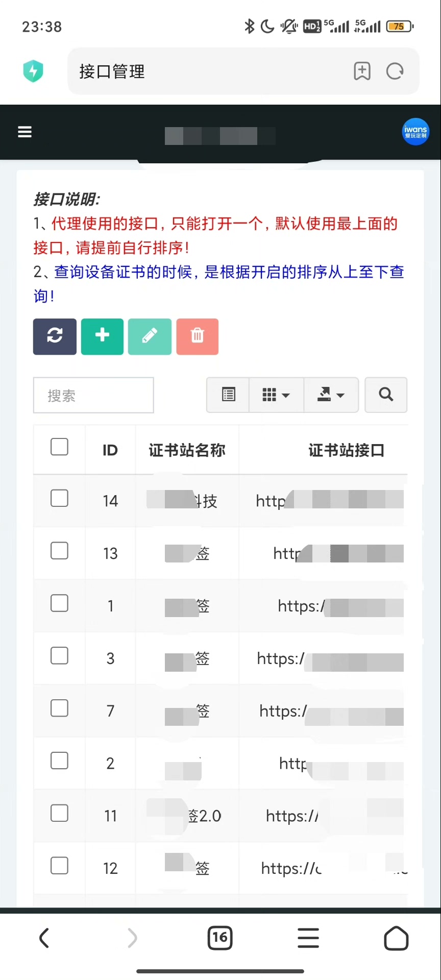This screenshot has height=980, width=441.
Task: Open the hamburger side menu
Action: (25, 132)
